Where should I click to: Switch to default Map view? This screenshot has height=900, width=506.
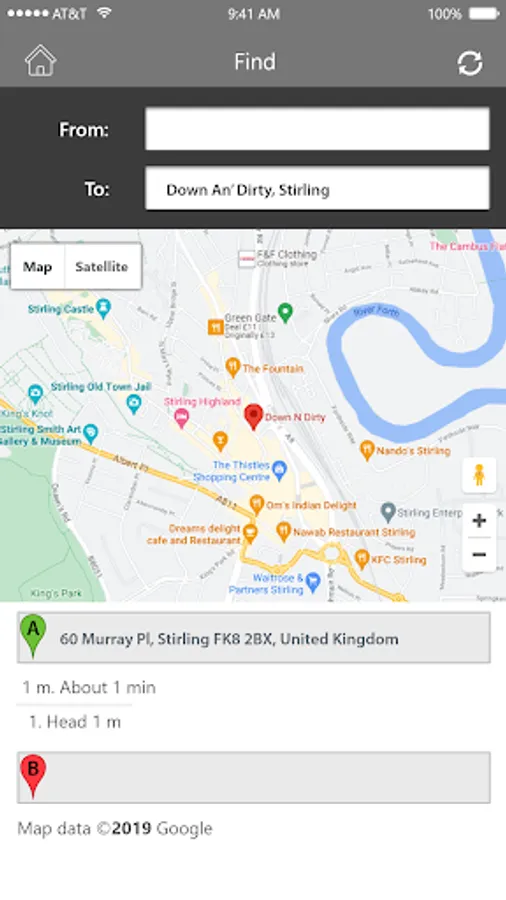click(38, 267)
